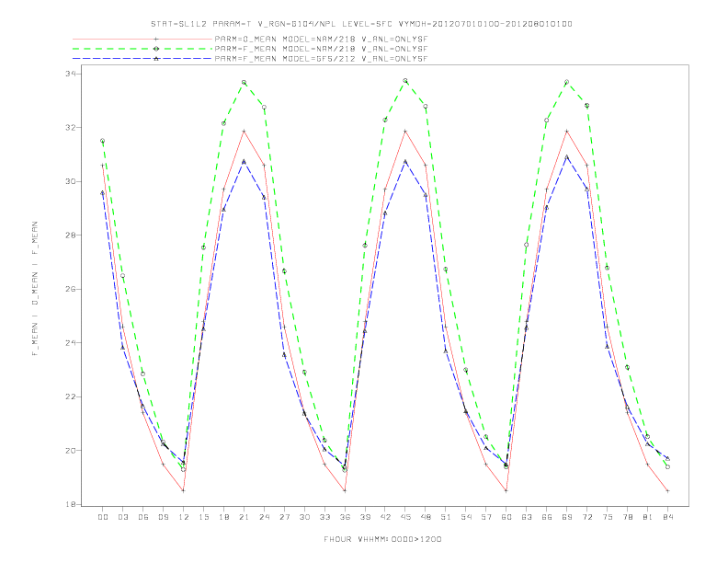The image size is (728, 563).
Task: Click x-axis tick label 45
Action: pos(405,517)
